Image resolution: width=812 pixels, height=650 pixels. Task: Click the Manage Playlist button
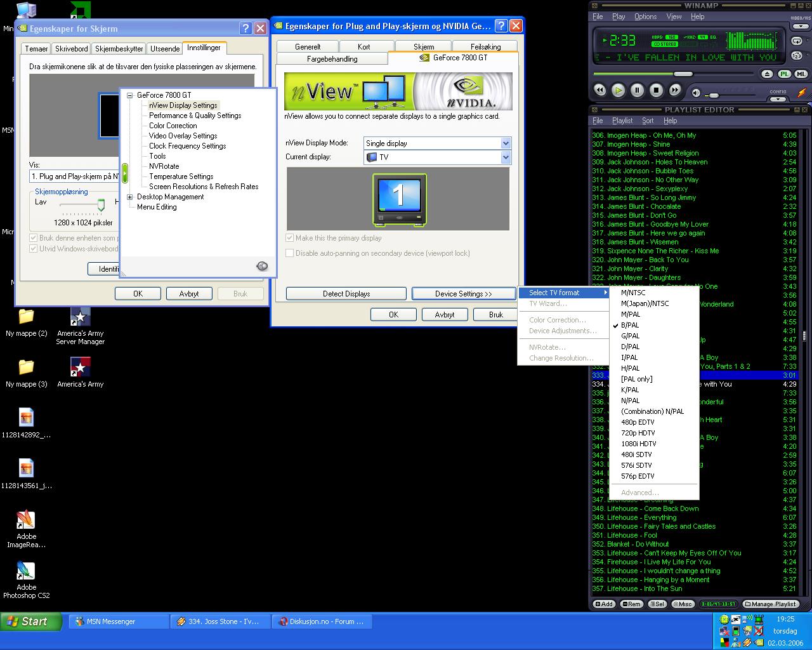[x=771, y=604]
